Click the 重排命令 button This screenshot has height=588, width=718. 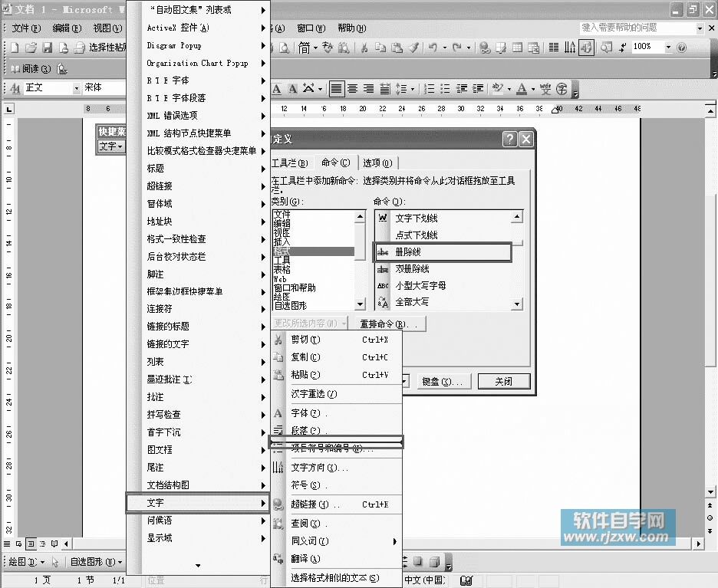(389, 324)
